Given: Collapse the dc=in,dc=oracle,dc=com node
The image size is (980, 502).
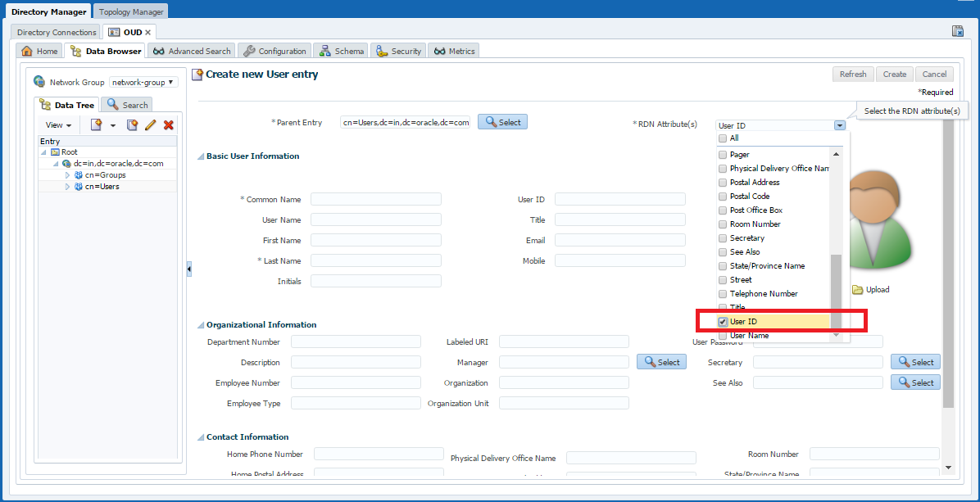Looking at the screenshot, I should 56,164.
